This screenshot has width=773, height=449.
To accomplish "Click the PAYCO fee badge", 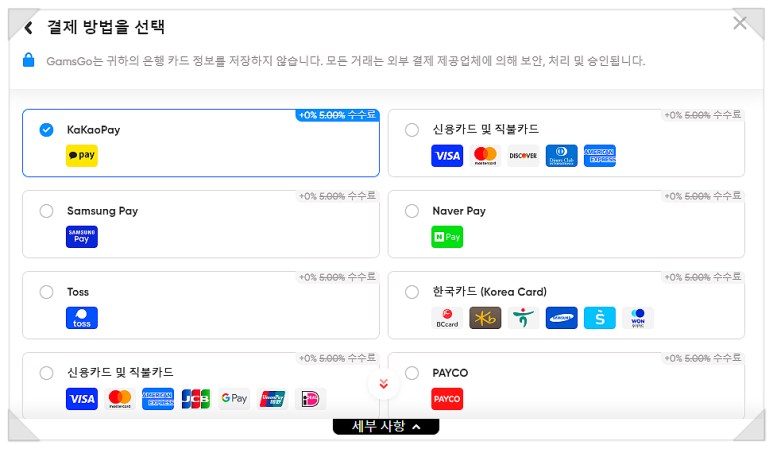I will click(703, 358).
